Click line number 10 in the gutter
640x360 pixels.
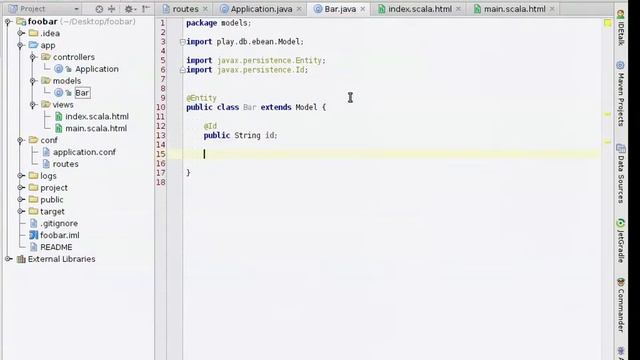[161, 107]
